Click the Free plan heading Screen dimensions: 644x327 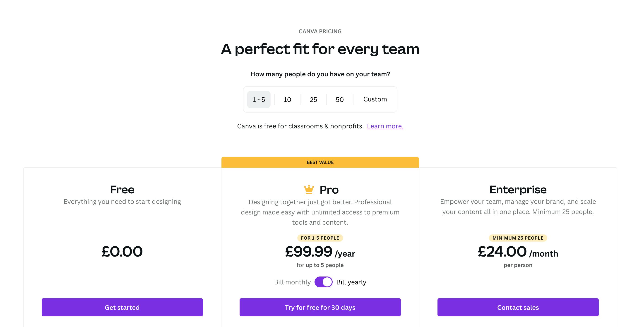click(x=122, y=190)
